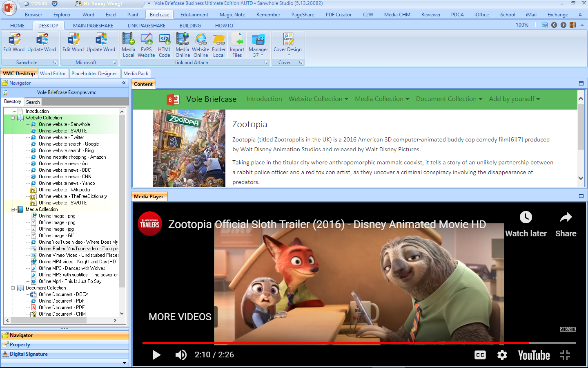The height and width of the screenshot is (368, 588).
Task: Collapse the Website Collection tree node
Action: [13, 118]
